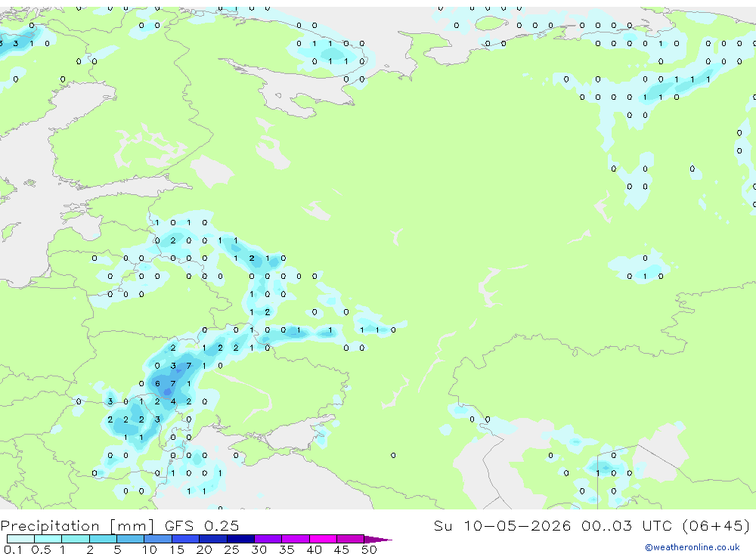The height and width of the screenshot is (554, 756).
Task: Click the precipitation value '4' on the map
Action: (173, 401)
